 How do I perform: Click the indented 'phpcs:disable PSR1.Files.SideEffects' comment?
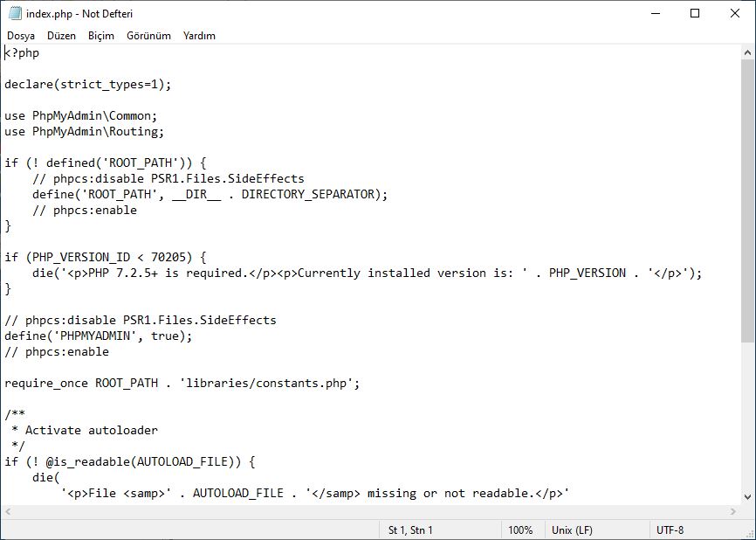(x=168, y=178)
